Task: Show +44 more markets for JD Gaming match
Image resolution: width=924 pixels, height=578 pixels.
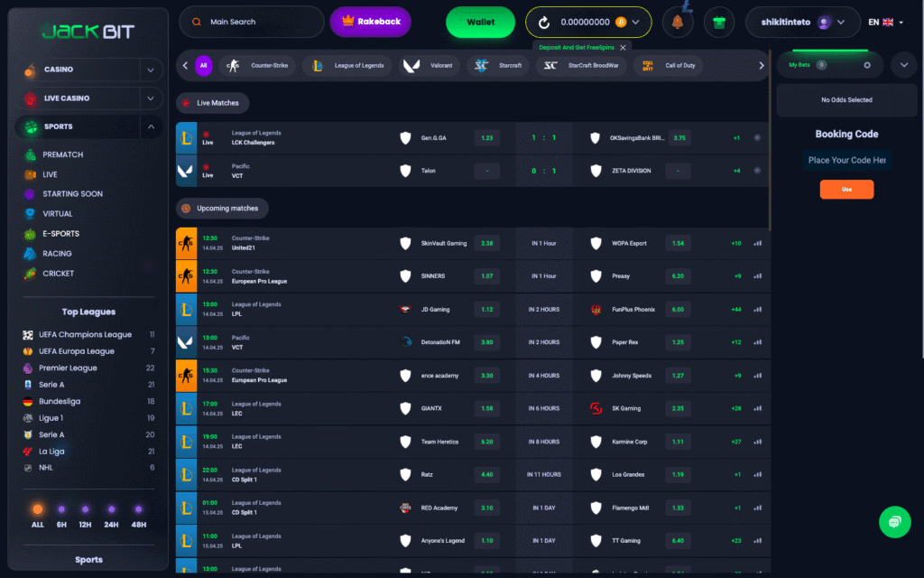Action: 736,309
